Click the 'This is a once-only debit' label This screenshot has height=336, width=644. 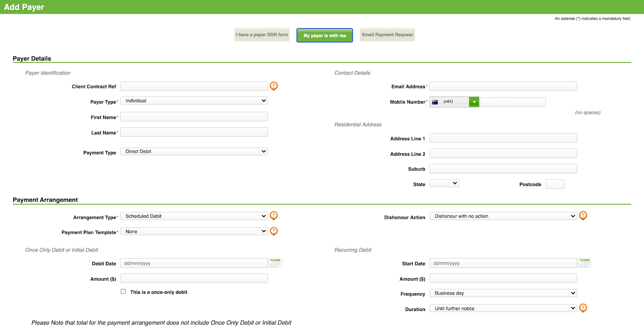(x=159, y=292)
